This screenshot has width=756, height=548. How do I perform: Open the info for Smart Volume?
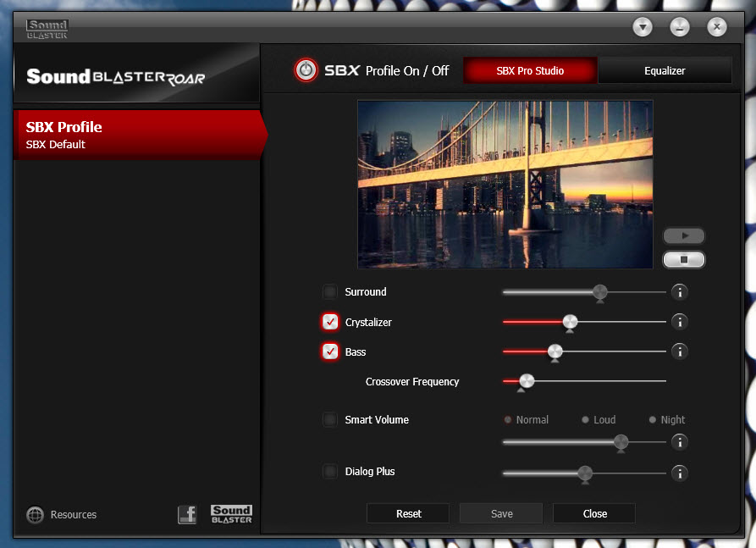click(679, 442)
